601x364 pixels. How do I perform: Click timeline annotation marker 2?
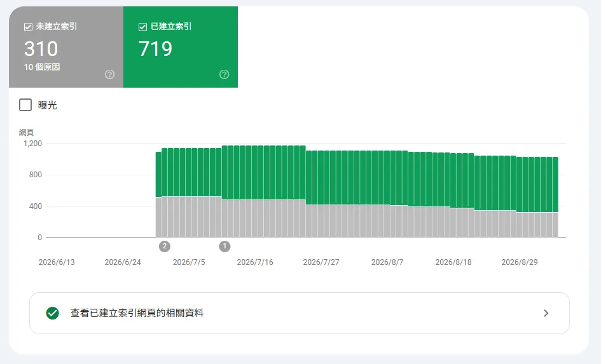165,246
